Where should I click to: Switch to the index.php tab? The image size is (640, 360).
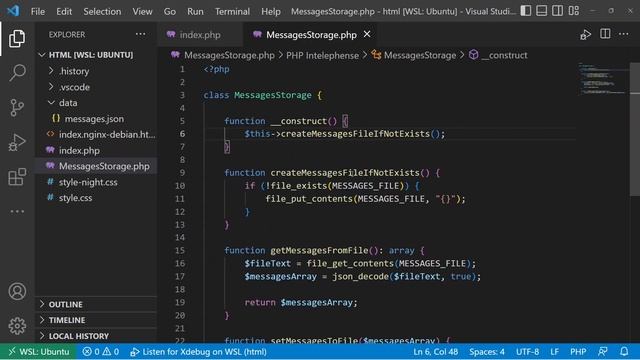coord(200,35)
